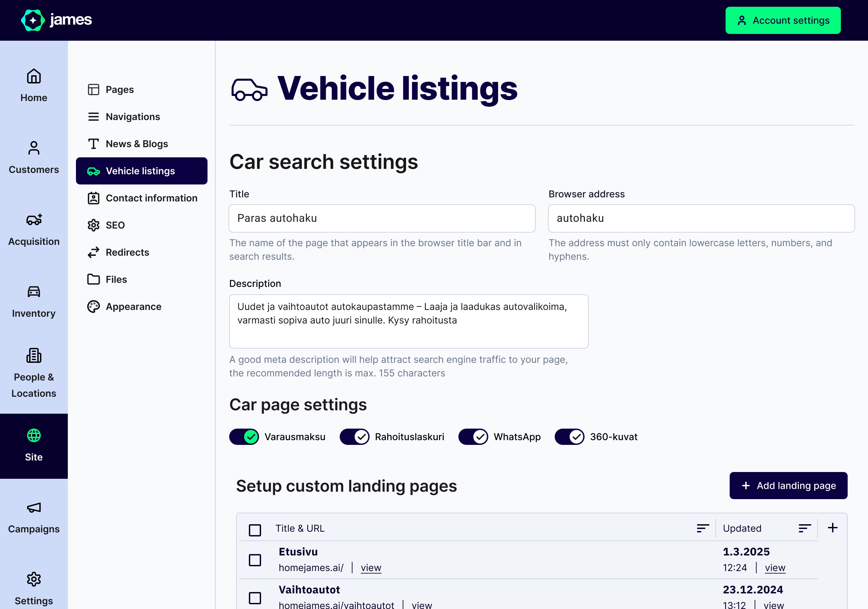868x609 pixels.
Task: Check the Etusivu row checkbox
Action: pos(255,560)
